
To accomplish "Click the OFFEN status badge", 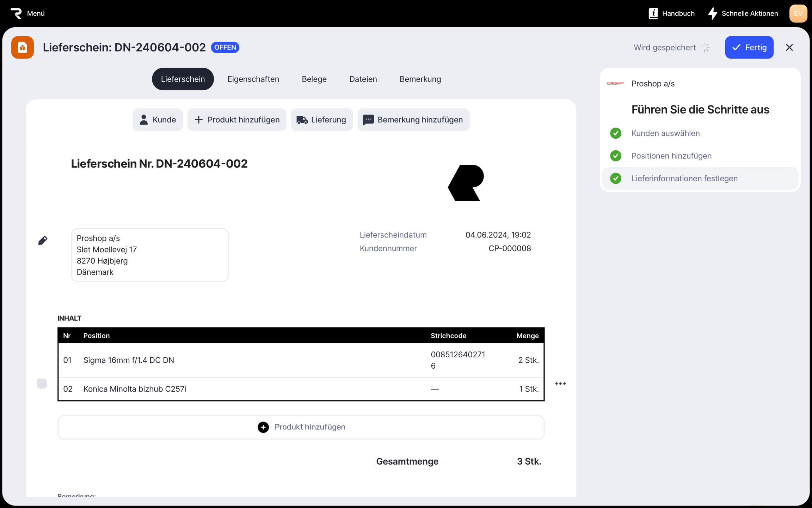I will (225, 47).
